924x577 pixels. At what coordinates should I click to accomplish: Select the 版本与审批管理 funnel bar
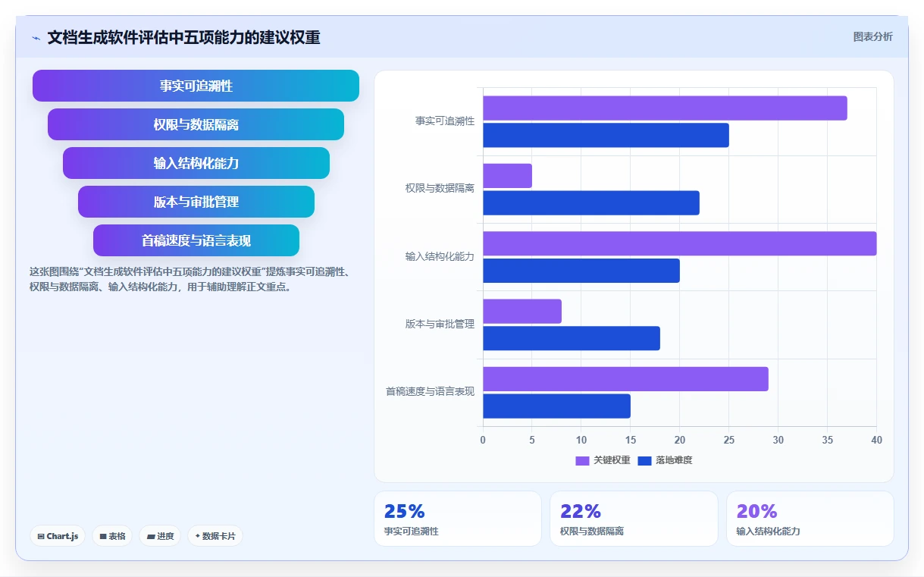pyautogui.click(x=196, y=202)
